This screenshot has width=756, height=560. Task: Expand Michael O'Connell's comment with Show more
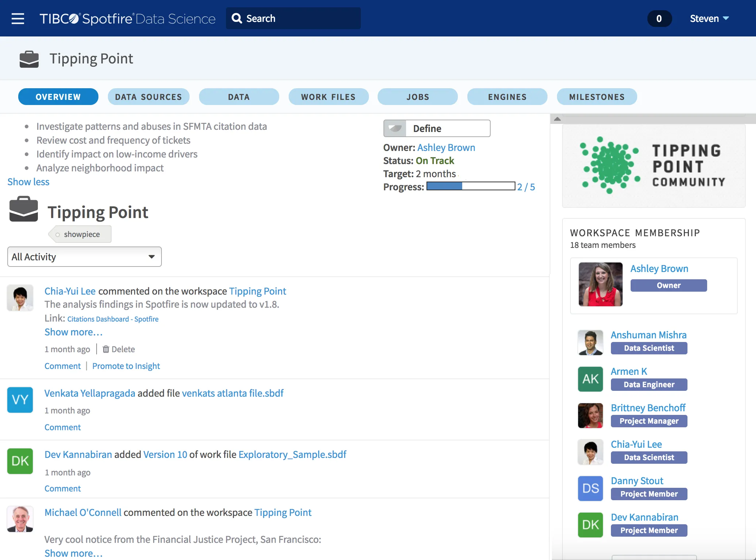pyautogui.click(x=74, y=553)
